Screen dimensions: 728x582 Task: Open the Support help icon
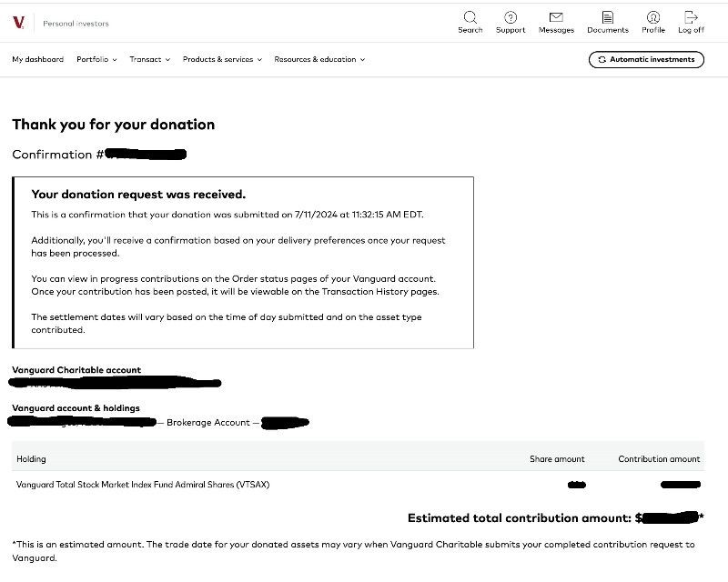[511, 17]
